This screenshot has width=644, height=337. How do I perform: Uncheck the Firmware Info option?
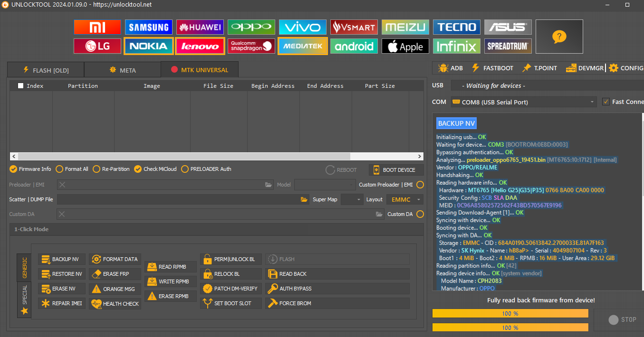click(13, 169)
